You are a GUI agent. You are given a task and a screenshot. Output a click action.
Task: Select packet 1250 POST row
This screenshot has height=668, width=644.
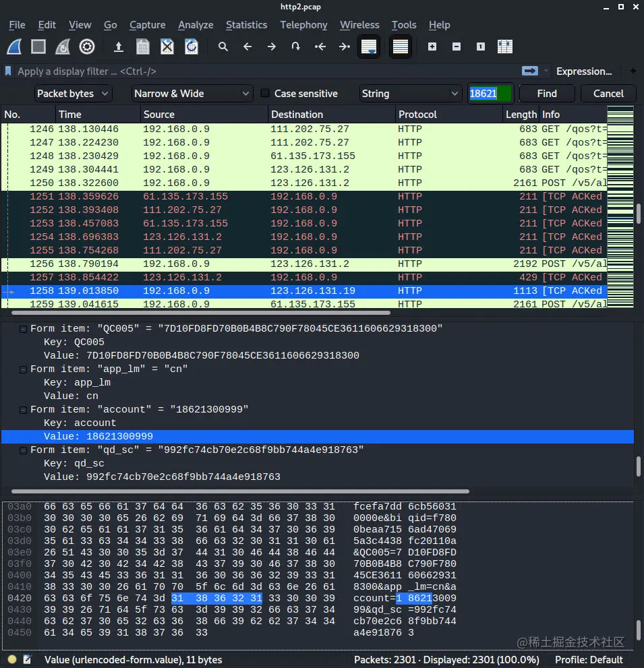point(304,183)
